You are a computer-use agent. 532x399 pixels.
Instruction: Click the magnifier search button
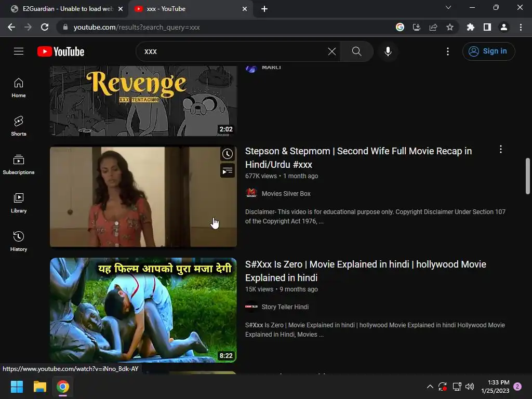click(356, 51)
